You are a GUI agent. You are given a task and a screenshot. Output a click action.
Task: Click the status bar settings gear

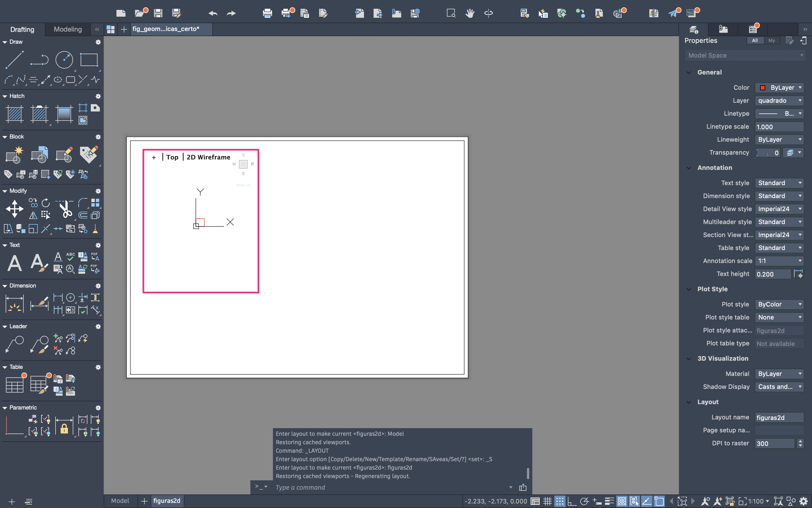804,501
